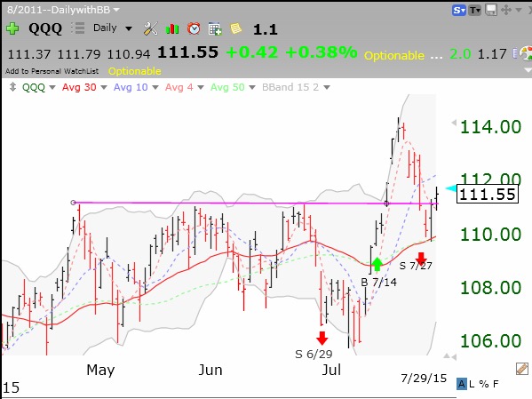532x399 pixels.
Task: Click the +0.38% percent change value
Action: tap(321, 52)
